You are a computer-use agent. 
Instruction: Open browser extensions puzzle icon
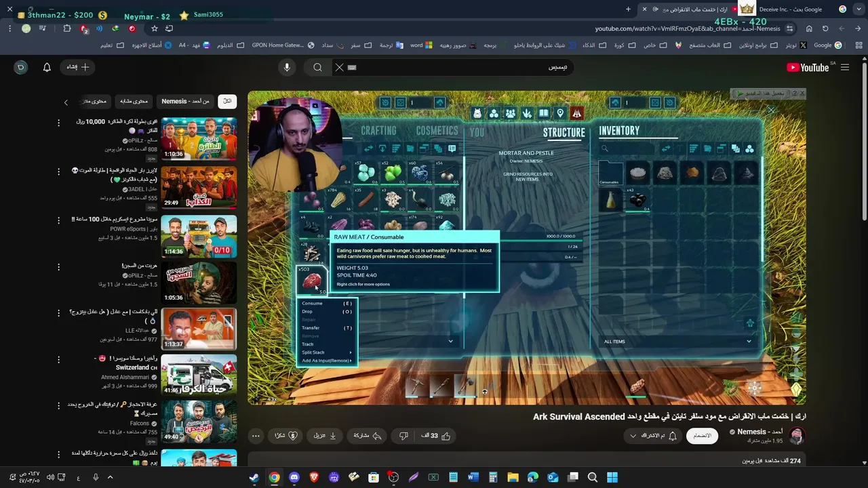coord(67,28)
